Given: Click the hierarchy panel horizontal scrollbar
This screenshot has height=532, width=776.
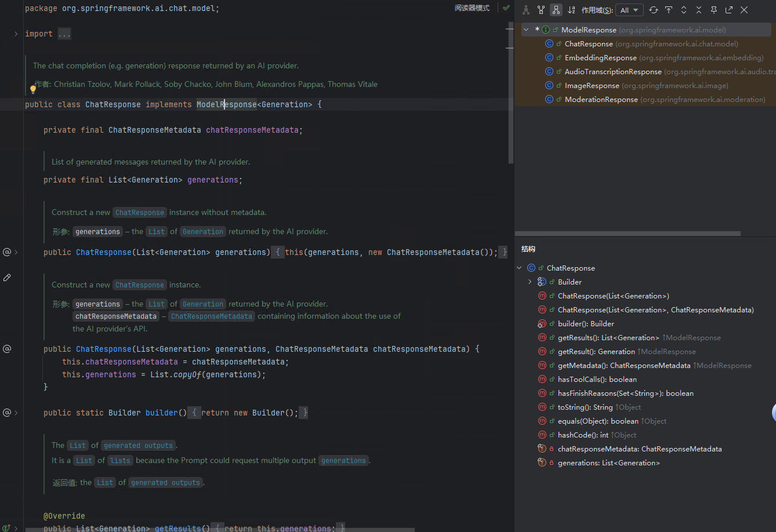Looking at the screenshot, I should [628, 234].
